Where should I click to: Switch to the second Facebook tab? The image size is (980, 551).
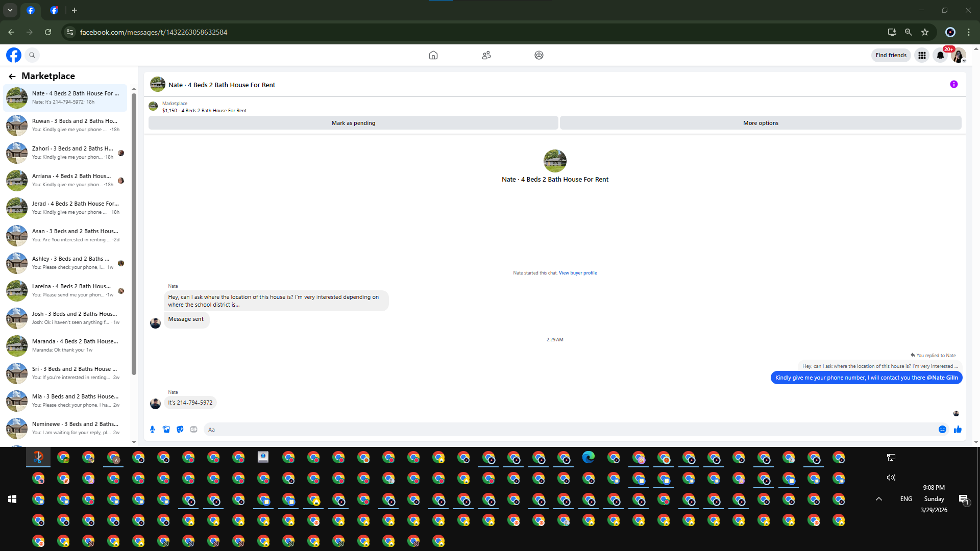54,10
